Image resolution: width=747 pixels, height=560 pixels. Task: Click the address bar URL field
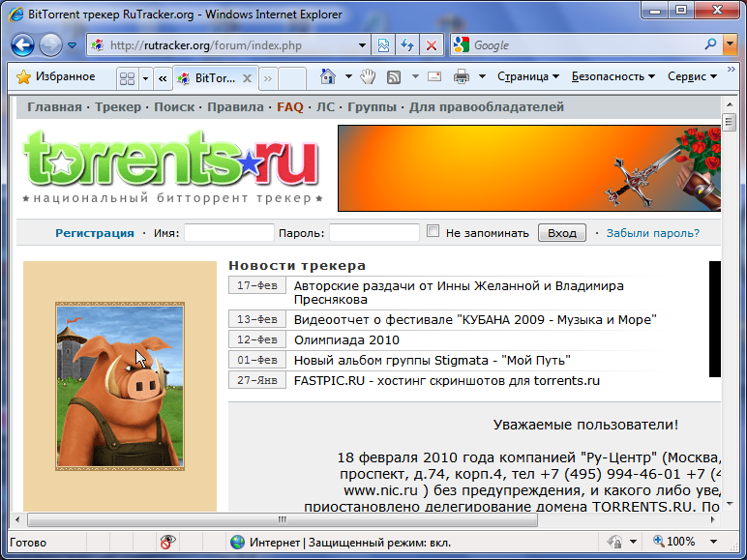click(228, 45)
